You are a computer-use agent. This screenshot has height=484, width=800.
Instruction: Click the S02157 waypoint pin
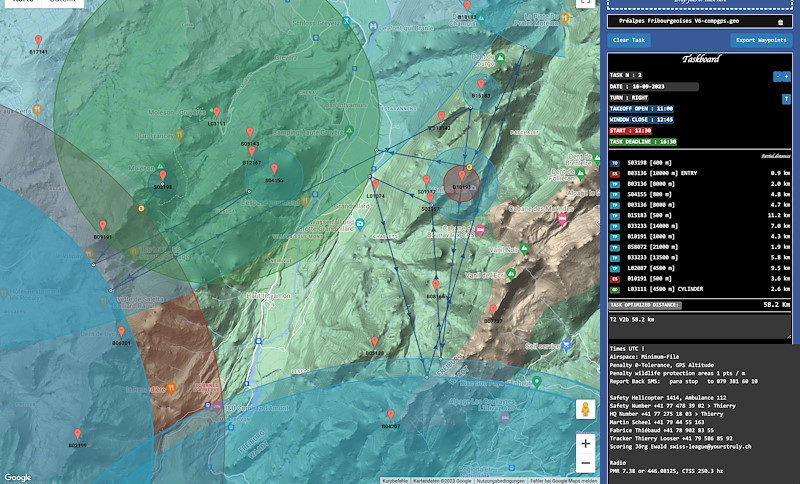tap(431, 198)
